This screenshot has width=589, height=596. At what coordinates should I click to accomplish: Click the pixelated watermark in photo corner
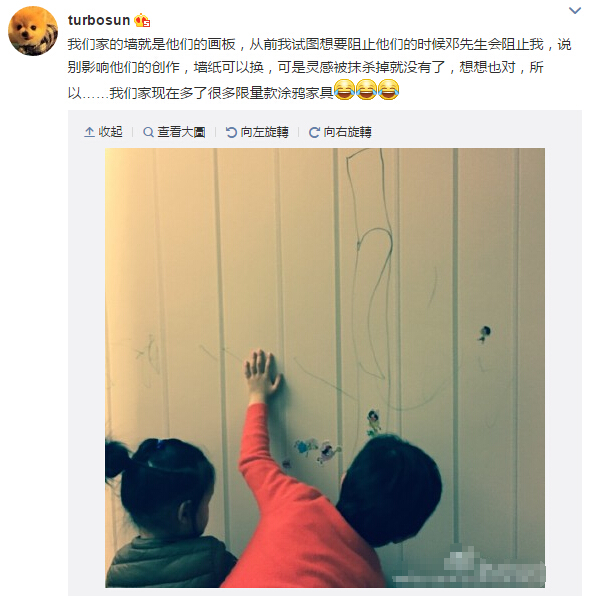[469, 566]
